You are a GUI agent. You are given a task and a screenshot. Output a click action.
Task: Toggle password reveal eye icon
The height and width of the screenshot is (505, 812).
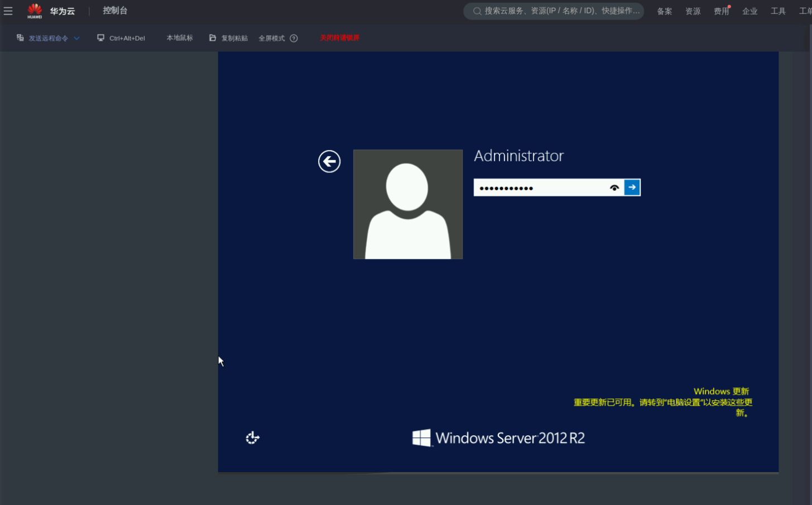tap(614, 188)
